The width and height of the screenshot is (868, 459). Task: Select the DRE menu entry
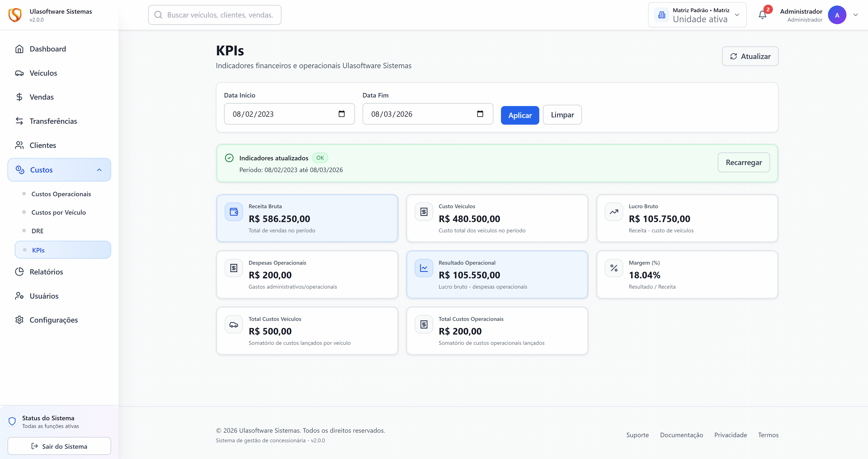point(37,230)
